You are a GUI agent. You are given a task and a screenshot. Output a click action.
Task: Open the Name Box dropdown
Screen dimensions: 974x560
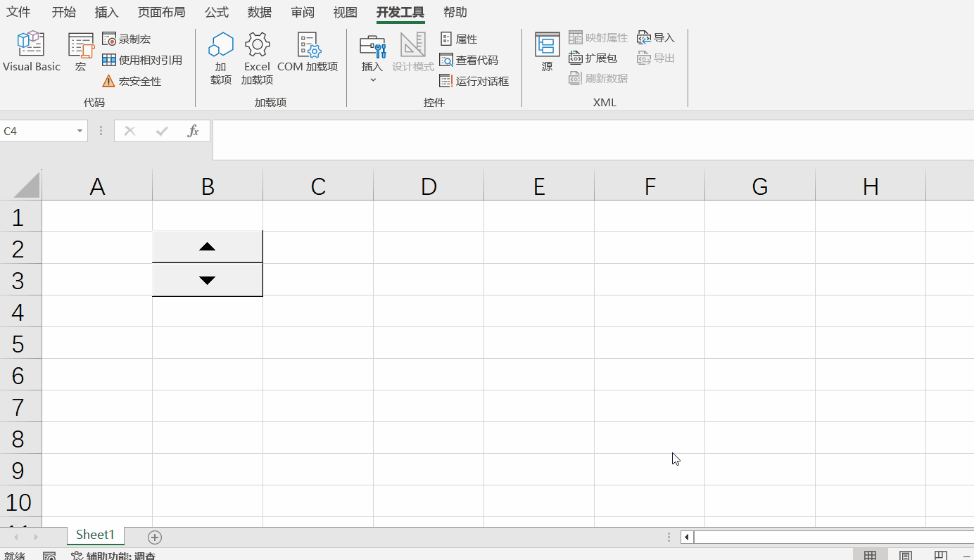point(78,131)
